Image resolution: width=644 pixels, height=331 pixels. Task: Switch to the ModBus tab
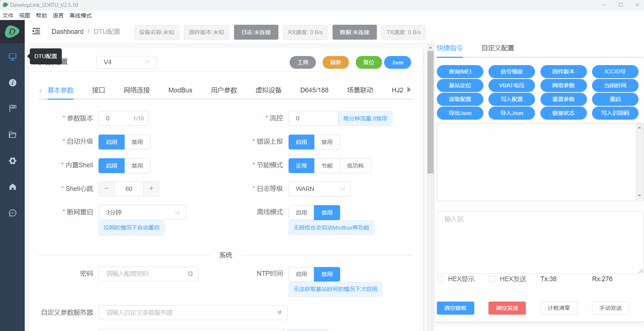coord(180,90)
